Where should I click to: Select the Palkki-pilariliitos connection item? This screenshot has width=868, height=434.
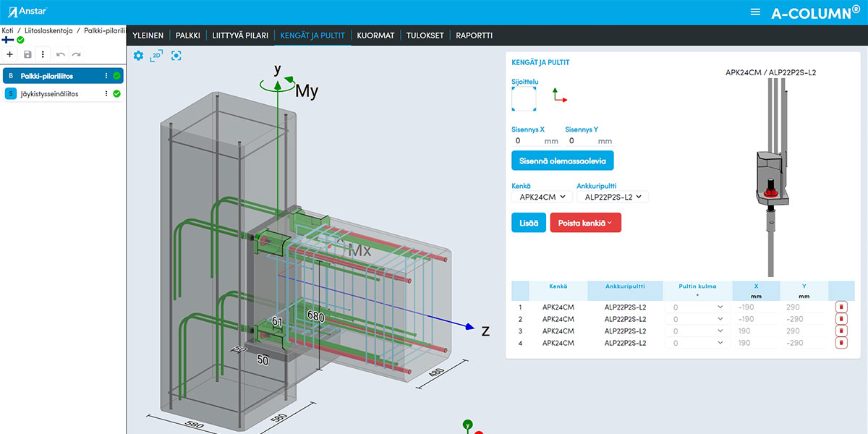pos(62,75)
